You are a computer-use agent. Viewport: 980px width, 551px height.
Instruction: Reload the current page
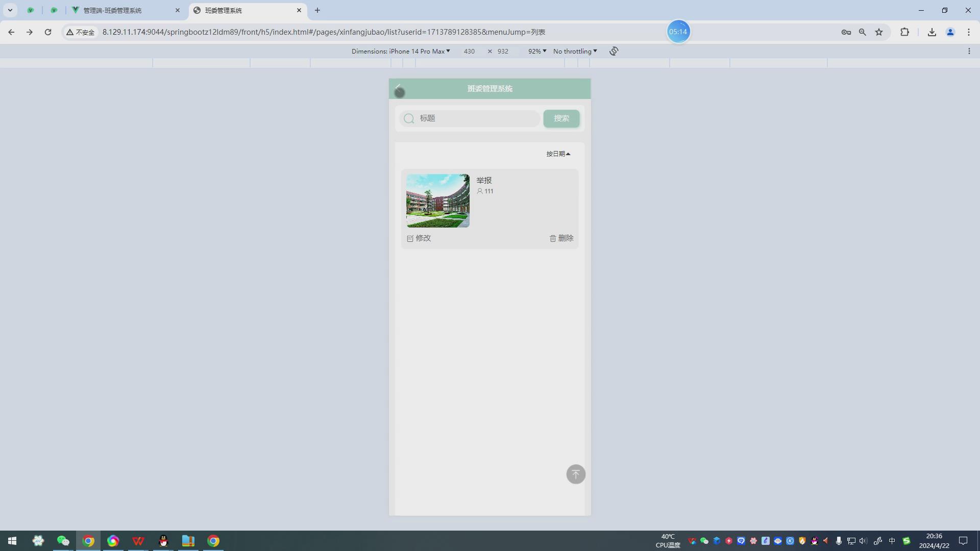click(48, 32)
